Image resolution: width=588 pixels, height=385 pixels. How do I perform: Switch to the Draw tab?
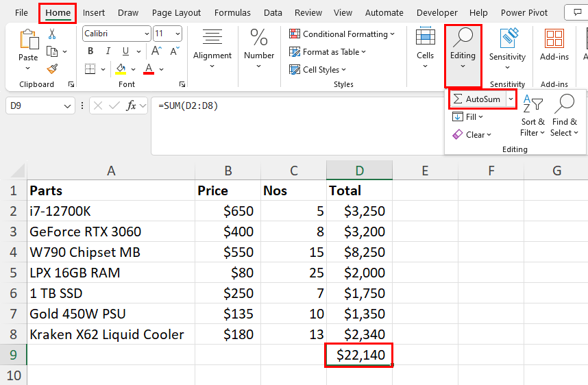[128, 13]
